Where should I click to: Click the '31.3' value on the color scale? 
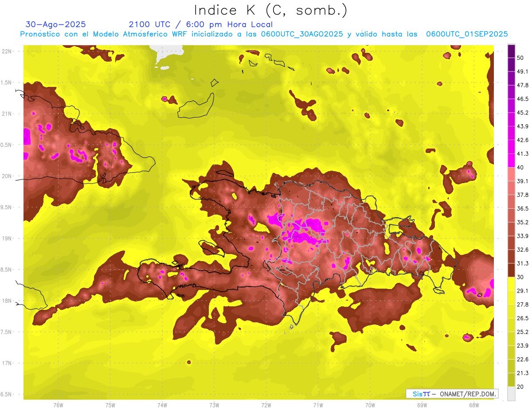(x=523, y=263)
